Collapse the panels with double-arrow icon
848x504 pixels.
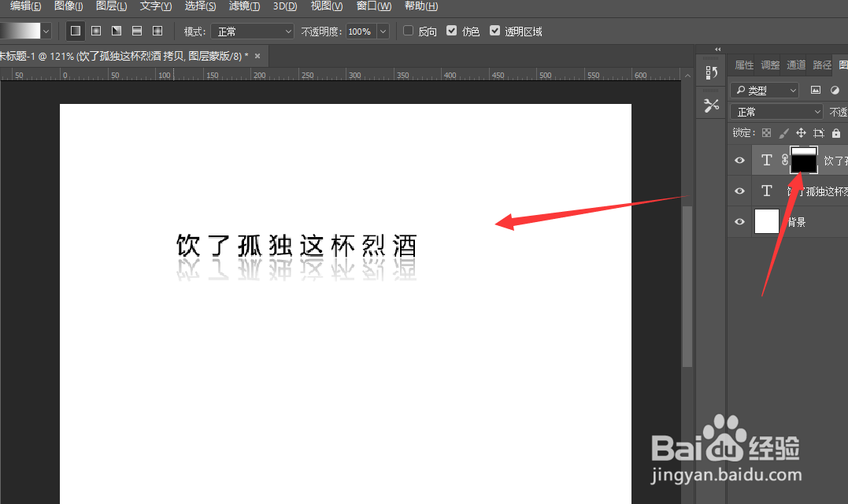tap(717, 49)
